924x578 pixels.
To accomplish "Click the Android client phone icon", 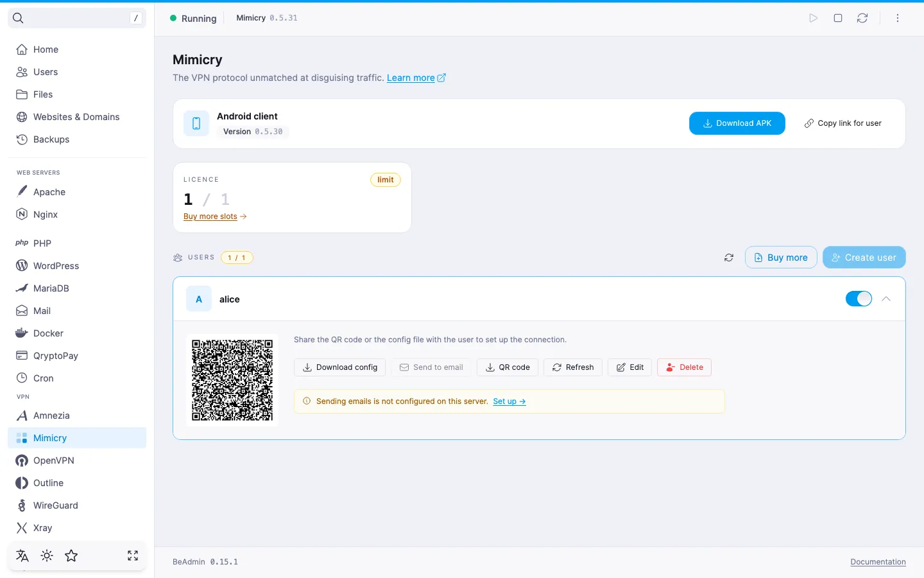I will point(196,123).
